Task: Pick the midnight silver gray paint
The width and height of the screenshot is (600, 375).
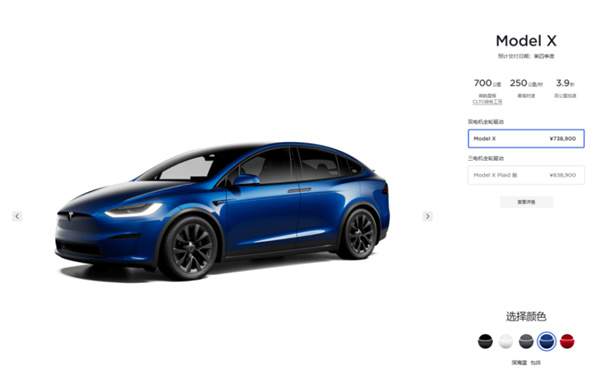Action: [526, 341]
